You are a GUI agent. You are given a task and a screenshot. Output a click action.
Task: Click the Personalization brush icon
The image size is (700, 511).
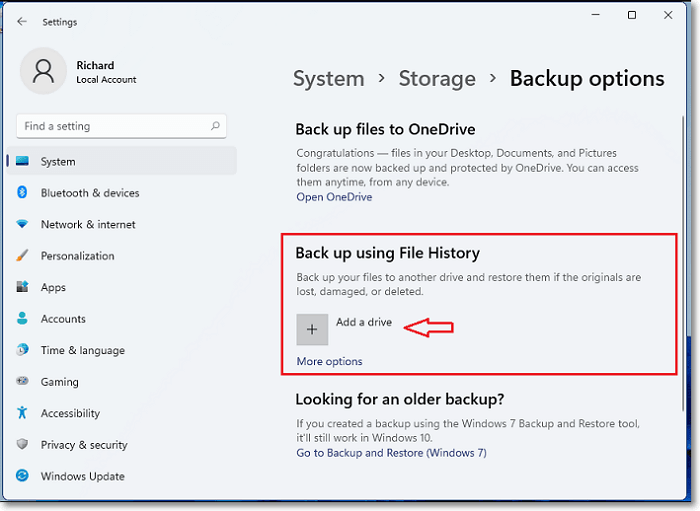(x=22, y=256)
